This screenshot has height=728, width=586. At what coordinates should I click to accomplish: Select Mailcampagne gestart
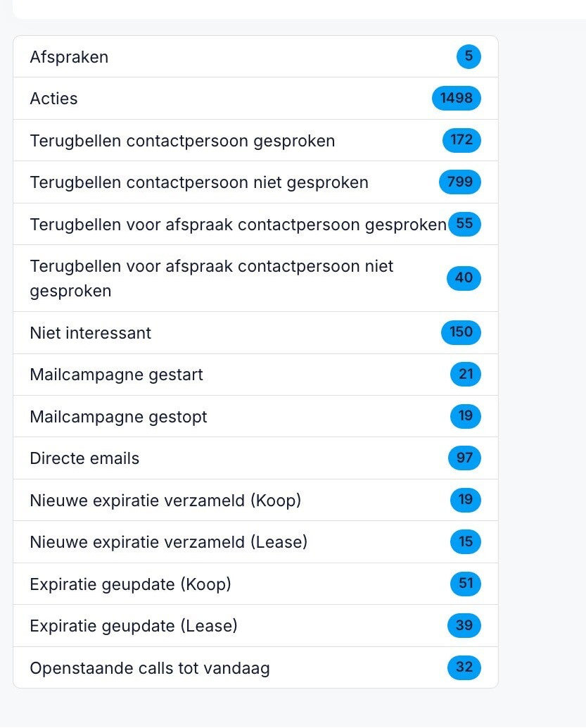point(116,375)
